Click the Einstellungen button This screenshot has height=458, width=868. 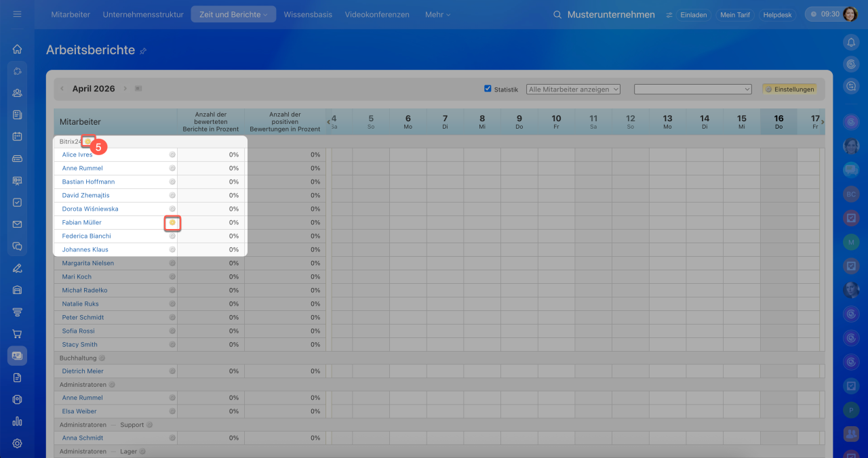click(x=789, y=89)
